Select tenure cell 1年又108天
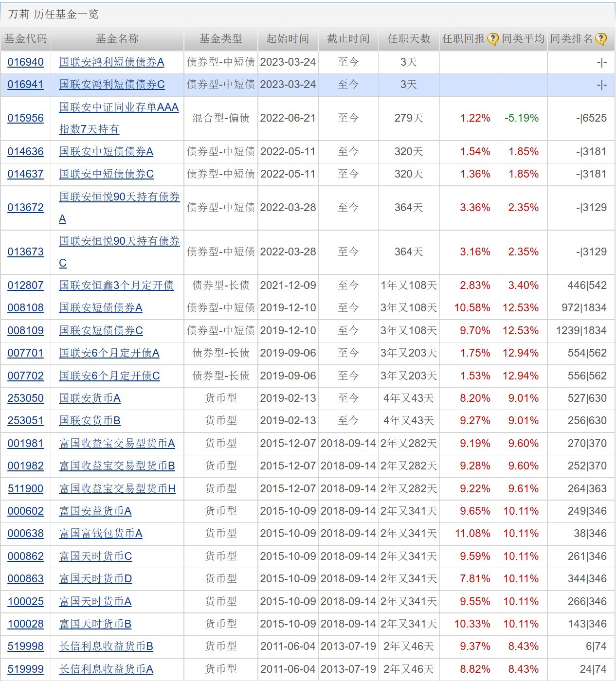 click(409, 286)
